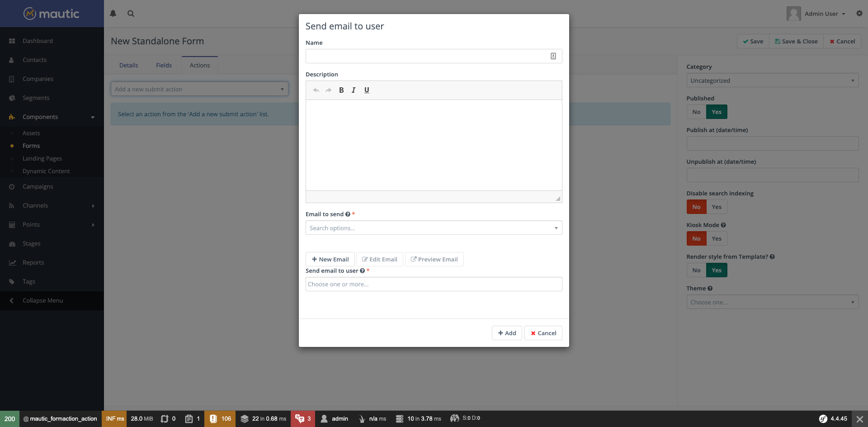The width and height of the screenshot is (868, 427).
Task: Open the Email to send search options
Action: pos(434,228)
